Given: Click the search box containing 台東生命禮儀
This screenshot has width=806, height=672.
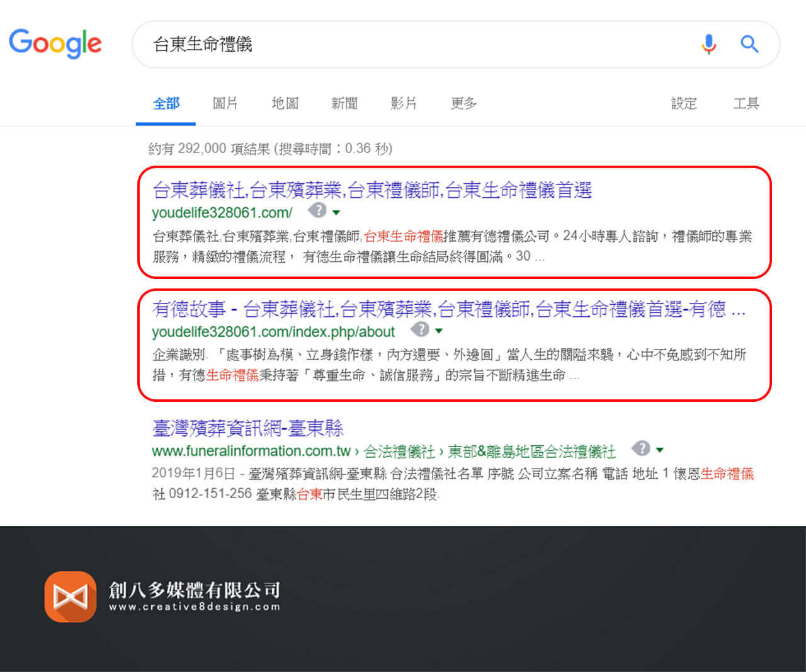Looking at the screenshot, I should click(455, 44).
